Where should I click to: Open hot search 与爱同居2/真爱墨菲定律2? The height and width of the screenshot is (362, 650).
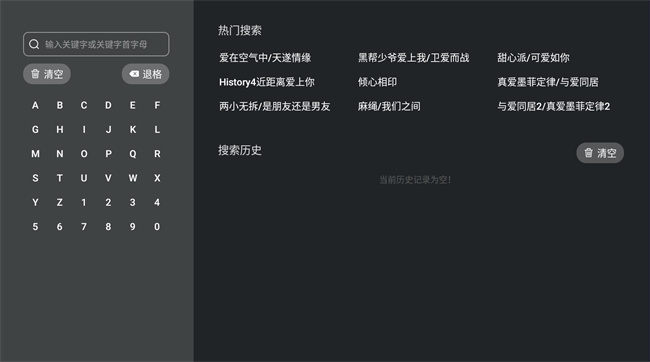(553, 107)
